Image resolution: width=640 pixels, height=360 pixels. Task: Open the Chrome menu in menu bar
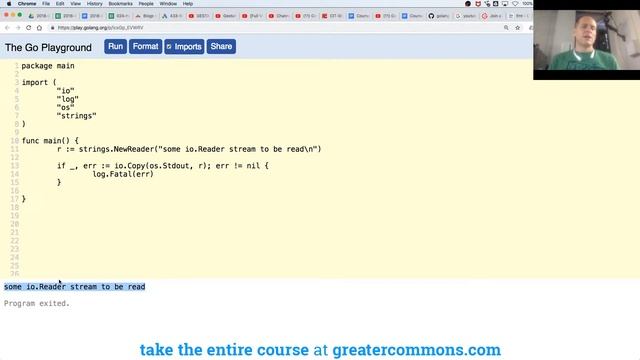(x=27, y=4)
